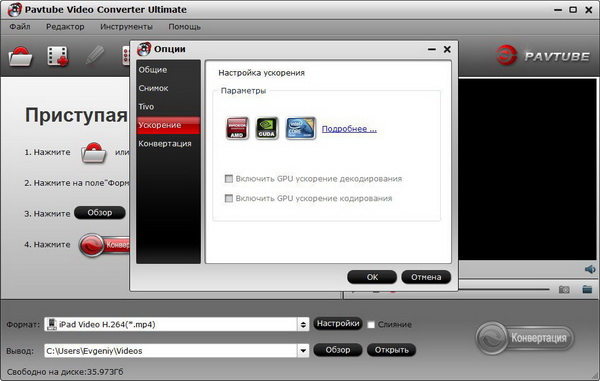Click the playback seek slider under preview
This screenshot has width=600, height=381.
[503, 290]
